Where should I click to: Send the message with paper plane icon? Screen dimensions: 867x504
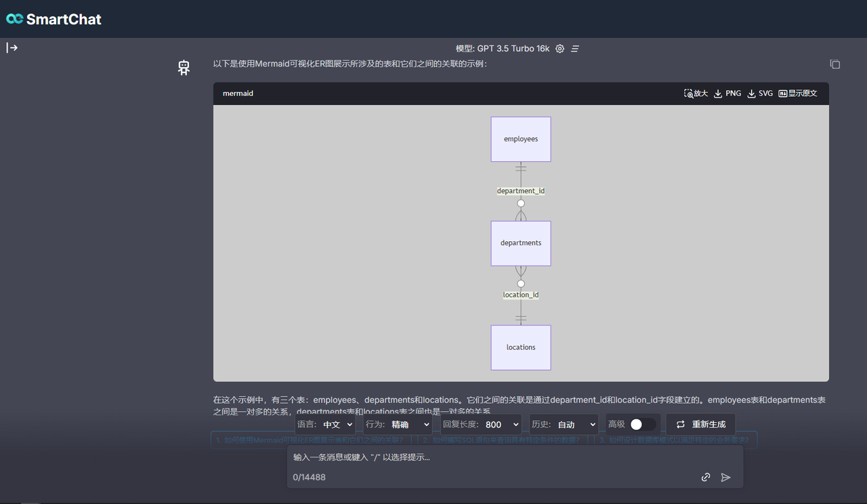click(x=725, y=478)
